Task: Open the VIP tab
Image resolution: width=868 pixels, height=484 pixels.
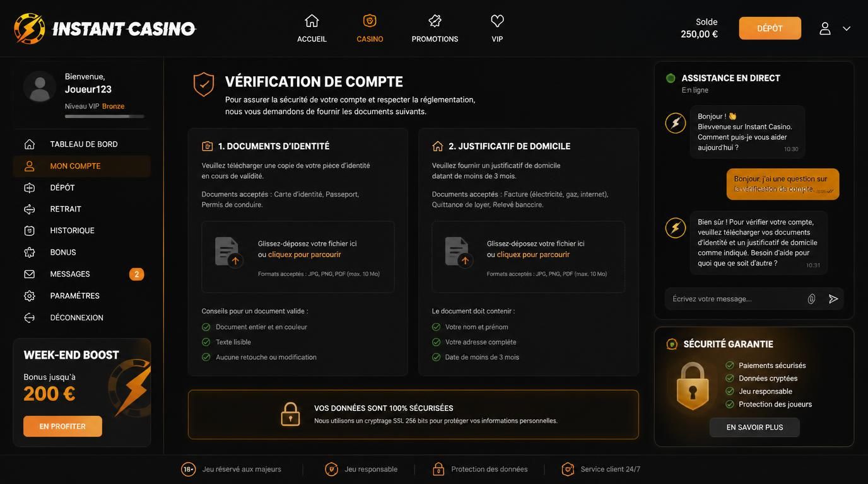Action: (497, 29)
